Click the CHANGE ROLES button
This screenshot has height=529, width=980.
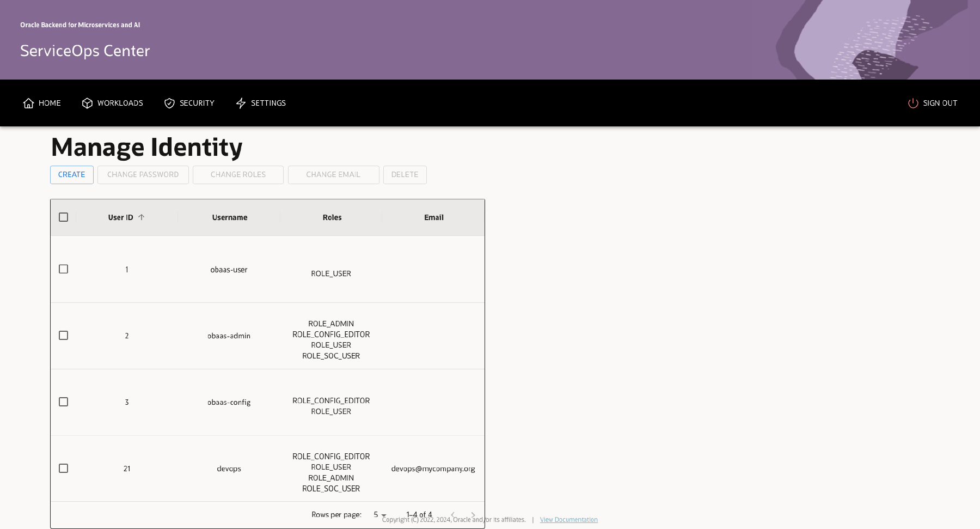pos(238,174)
